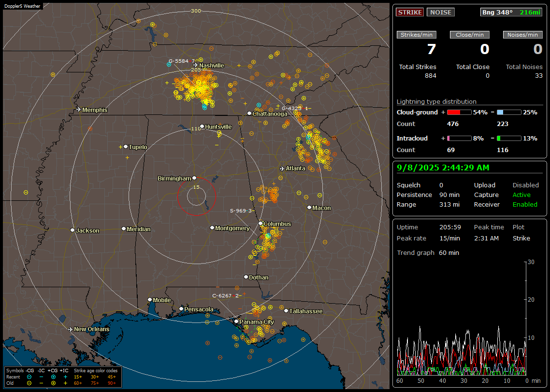The image size is (550, 392).
Task: Click the Atlanta airport plane icon
Action: pyautogui.click(x=282, y=168)
